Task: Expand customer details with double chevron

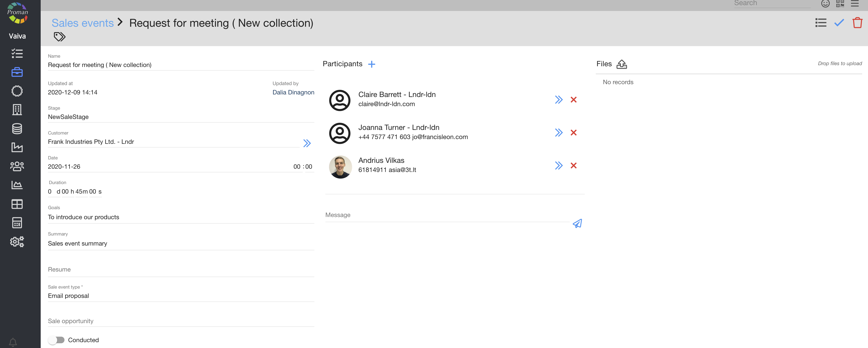Action: click(x=307, y=143)
